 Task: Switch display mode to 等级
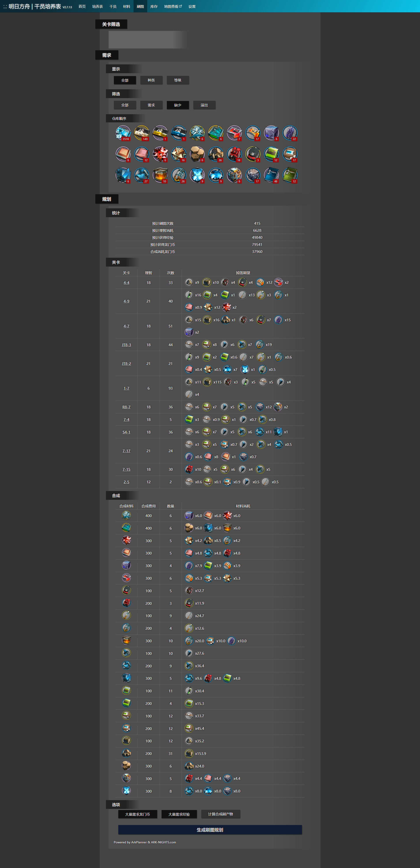(x=178, y=80)
